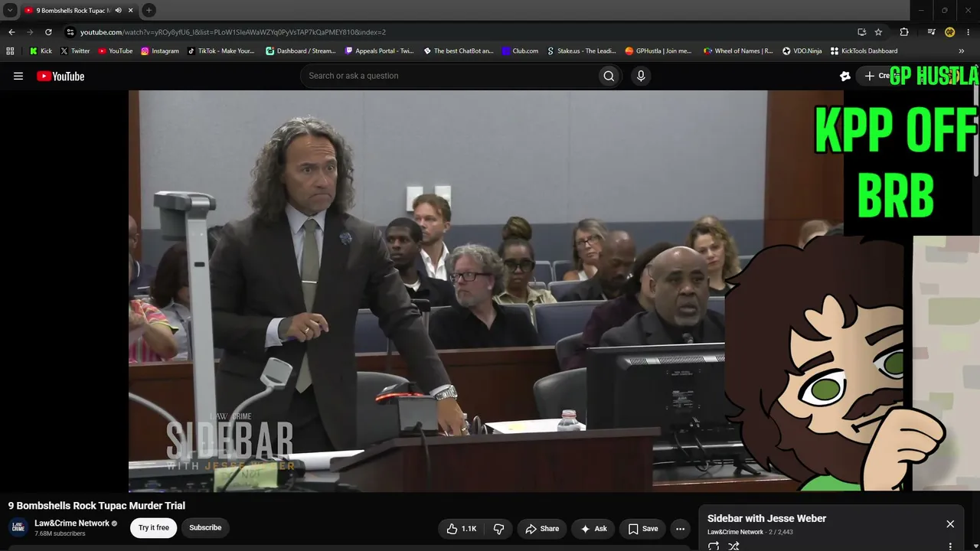The image size is (980, 551).
Task: Reload the current page
Action: point(48,32)
